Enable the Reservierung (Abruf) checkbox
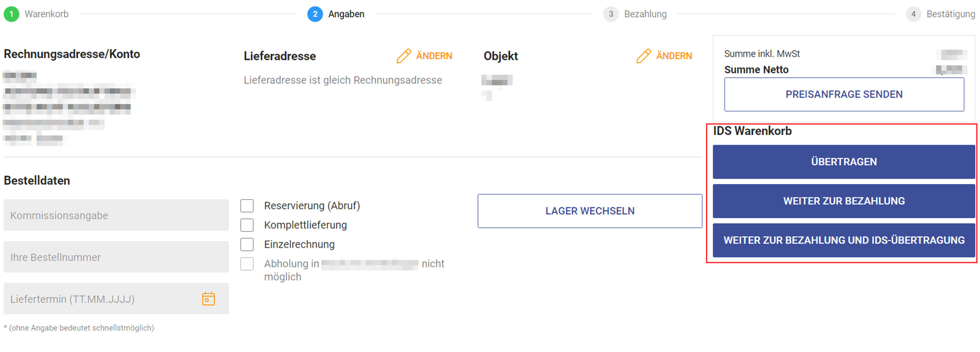The image size is (980, 352). (247, 205)
